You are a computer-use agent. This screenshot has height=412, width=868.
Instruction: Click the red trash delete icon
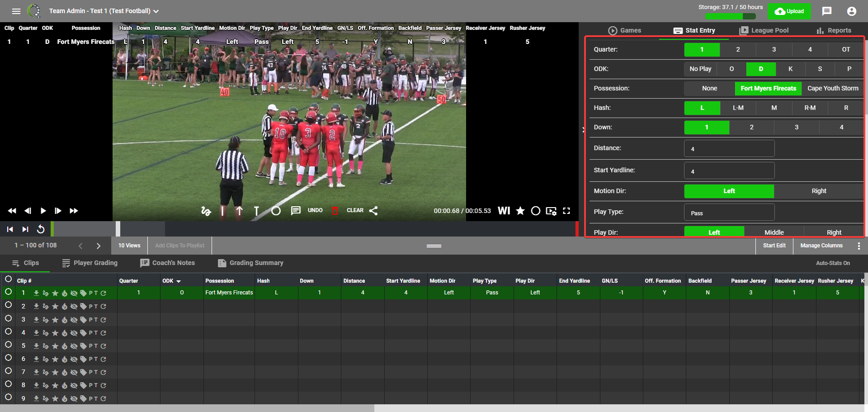(x=335, y=211)
